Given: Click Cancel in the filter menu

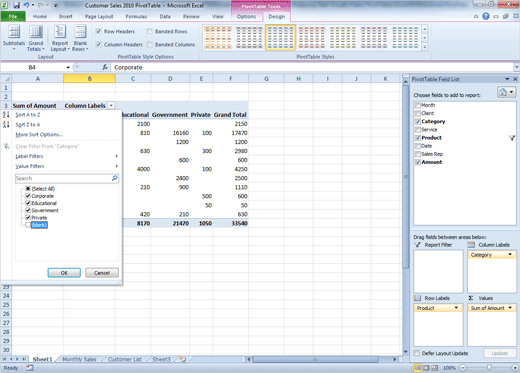Looking at the screenshot, I should coord(102,273).
